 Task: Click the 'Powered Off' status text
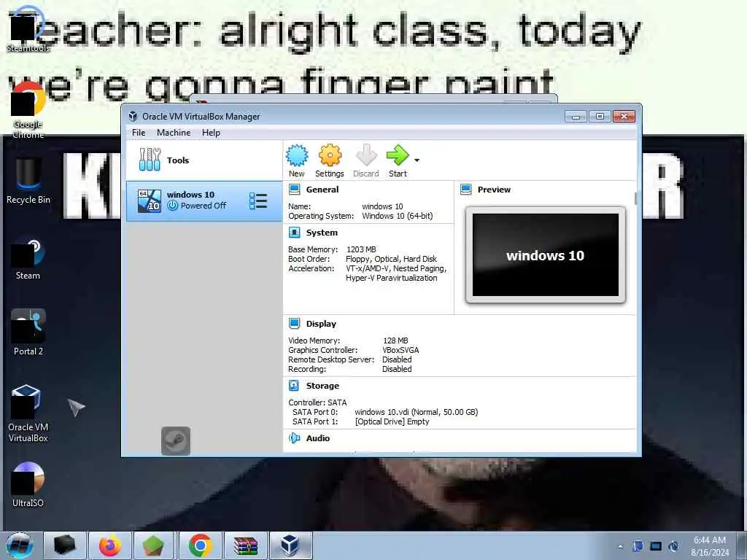tap(204, 206)
